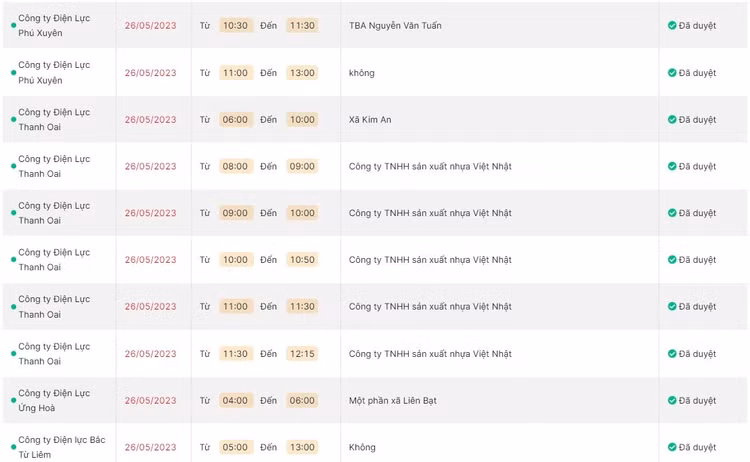Click green status dot in the 08:00–09:00 row
Image resolution: width=750 pixels, height=462 pixels.
(x=13, y=167)
